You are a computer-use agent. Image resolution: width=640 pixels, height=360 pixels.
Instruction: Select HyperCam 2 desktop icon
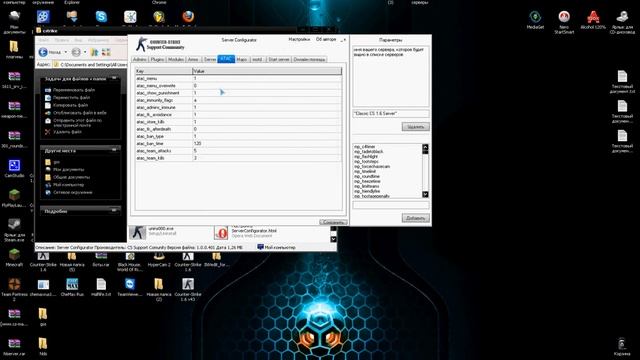tap(159, 259)
